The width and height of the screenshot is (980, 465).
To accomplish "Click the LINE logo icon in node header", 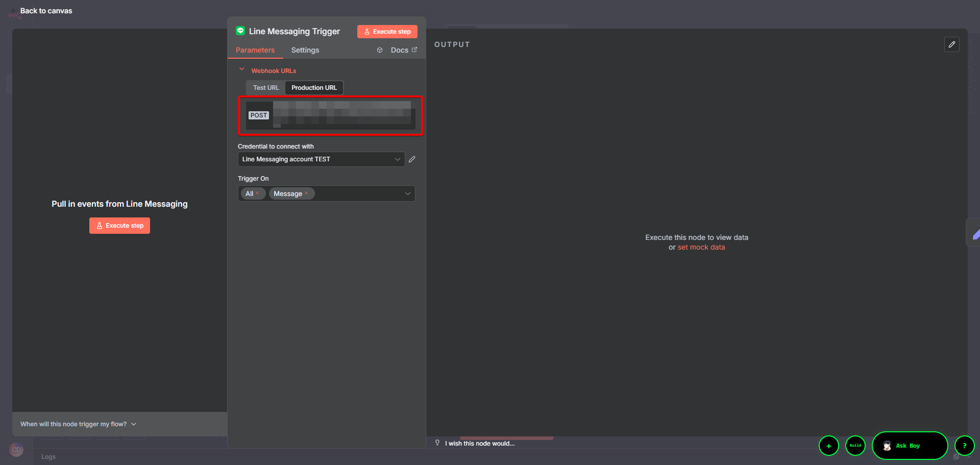I will tap(240, 31).
